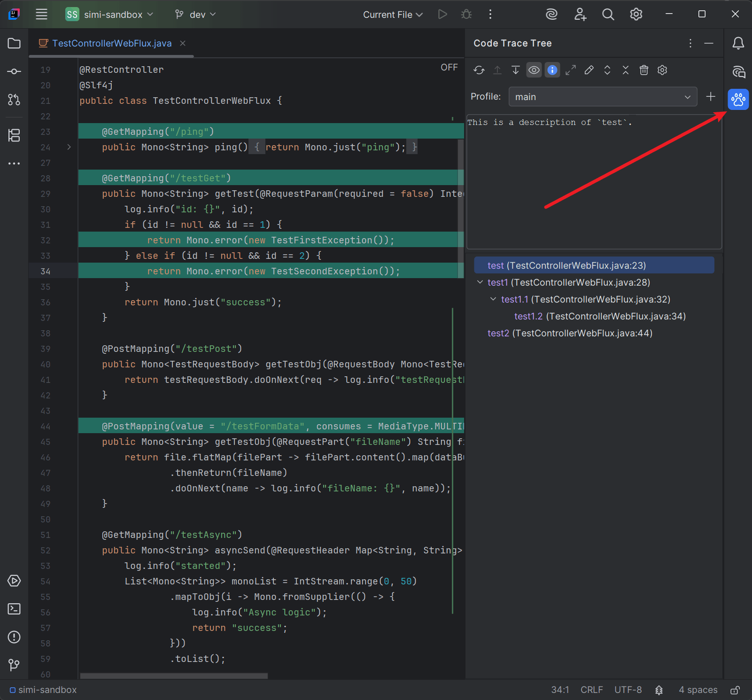
Task: Click the Code Trace Tree paw icon
Action: tap(738, 100)
